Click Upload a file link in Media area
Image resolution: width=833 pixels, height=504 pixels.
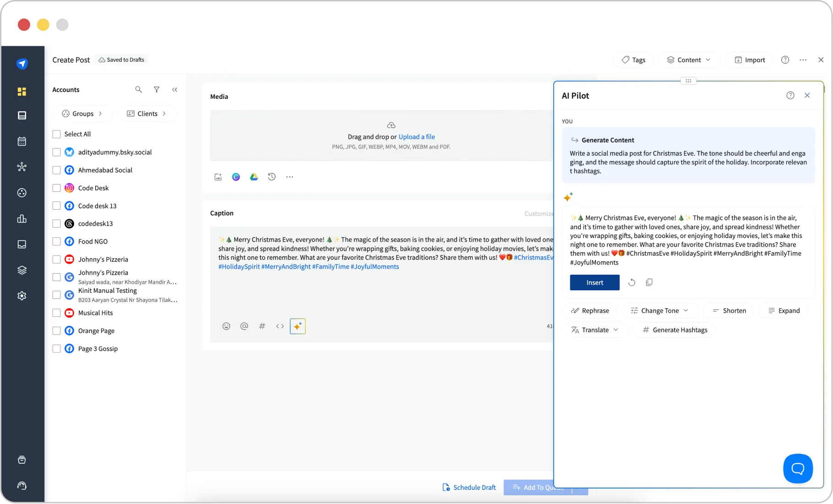coord(416,136)
